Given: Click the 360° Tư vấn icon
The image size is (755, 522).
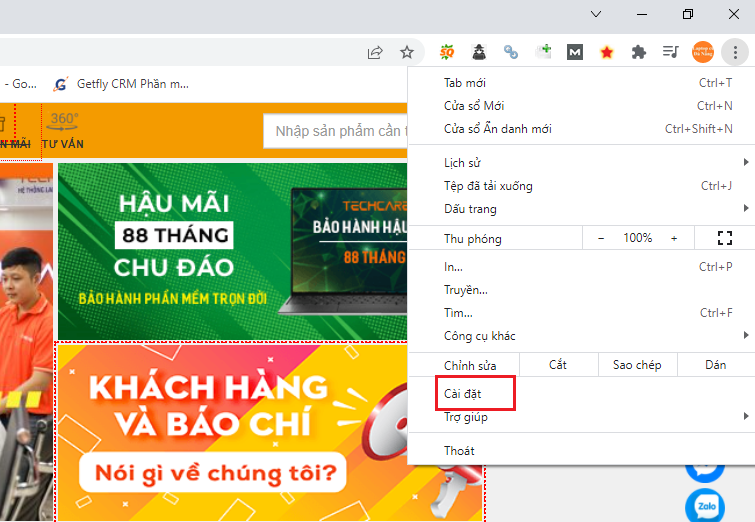Looking at the screenshot, I should click(x=63, y=131).
